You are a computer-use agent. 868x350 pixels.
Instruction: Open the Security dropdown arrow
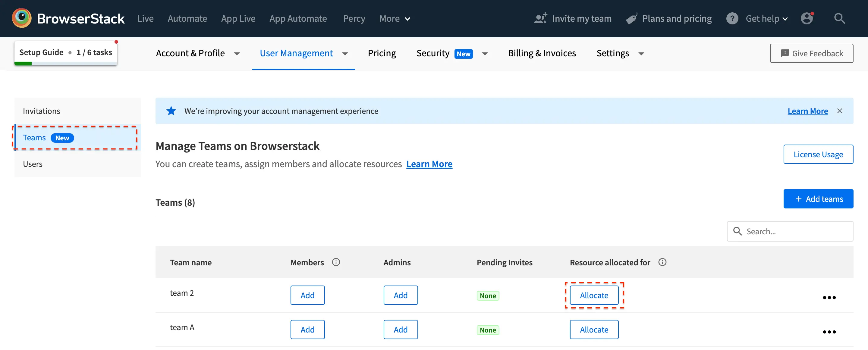coord(485,54)
